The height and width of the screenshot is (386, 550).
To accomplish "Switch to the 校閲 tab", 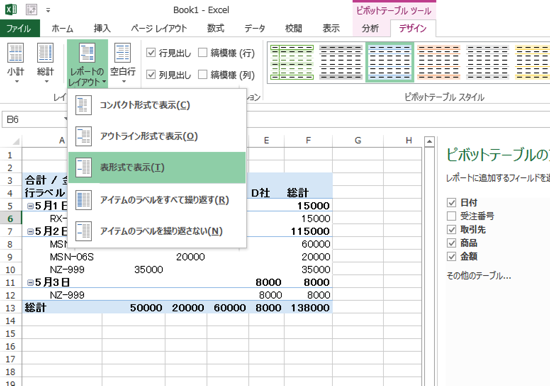I will 294,28.
